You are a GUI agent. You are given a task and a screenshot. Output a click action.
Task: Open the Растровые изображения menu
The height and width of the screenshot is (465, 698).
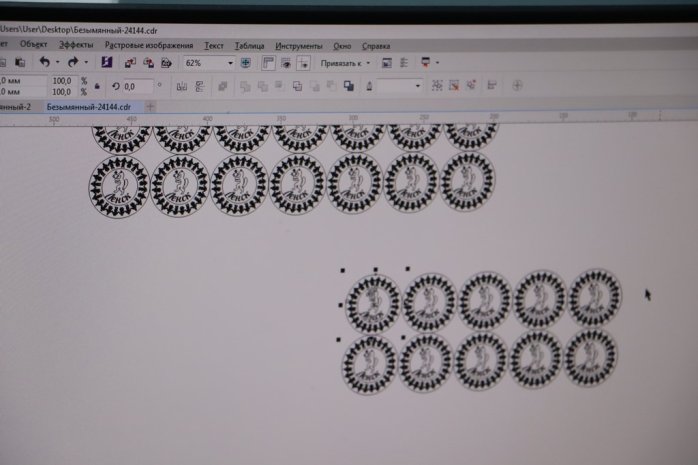[149, 45]
